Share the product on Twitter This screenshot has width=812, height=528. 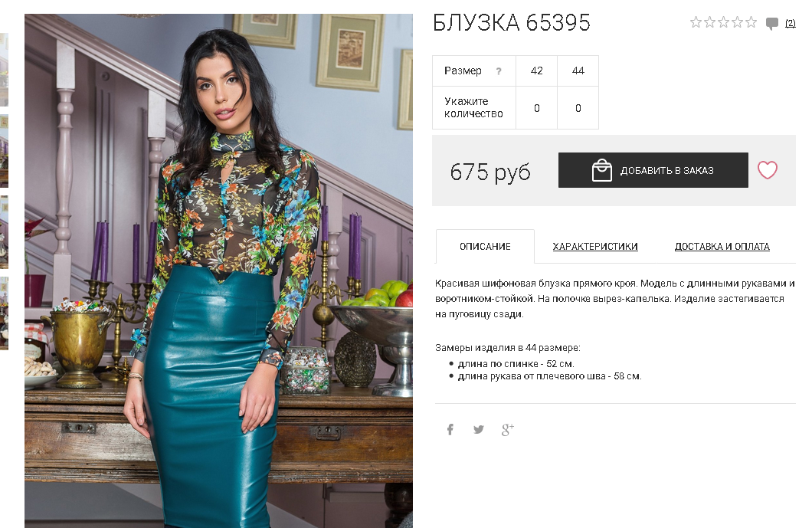[479, 430]
